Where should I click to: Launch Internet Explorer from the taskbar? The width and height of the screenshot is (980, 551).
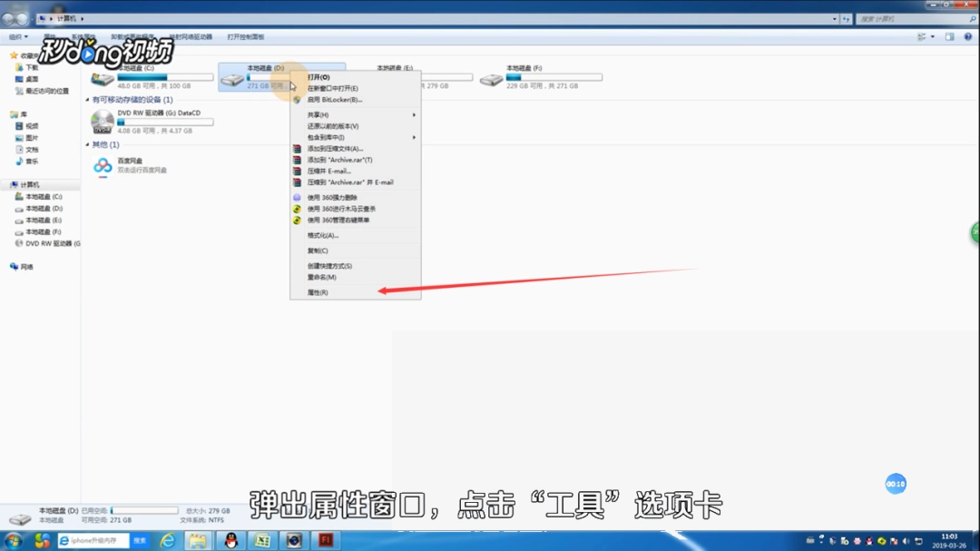(168, 540)
